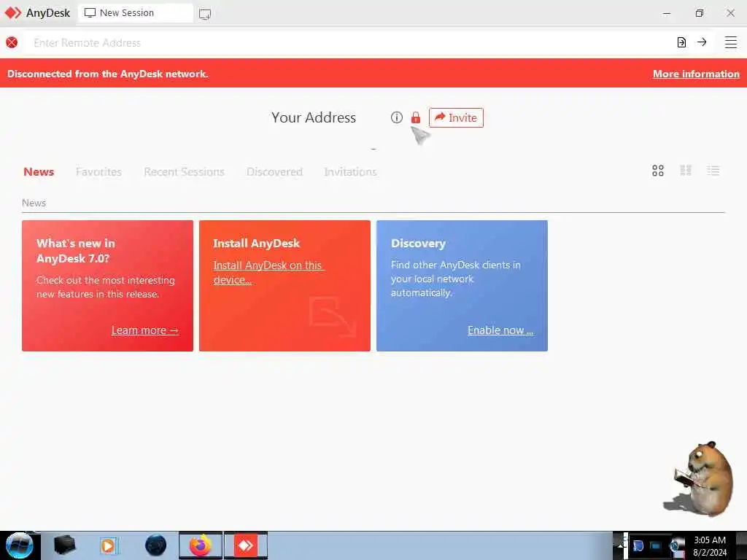The width and height of the screenshot is (747, 560).
Task: Open a new session tab icon
Action: (x=205, y=14)
